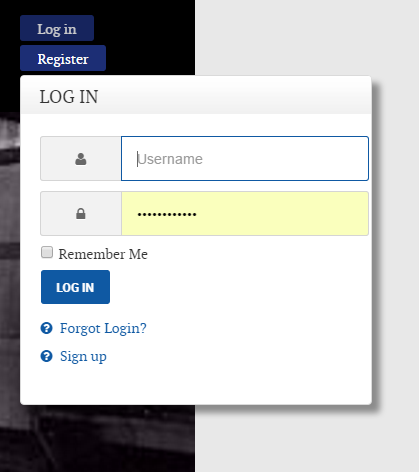The height and width of the screenshot is (472, 419).
Task: Click the LOG IN panel header title
Action: 69,97
